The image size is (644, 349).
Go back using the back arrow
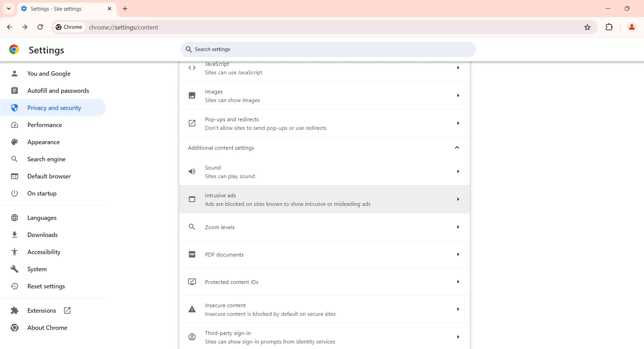tap(10, 27)
